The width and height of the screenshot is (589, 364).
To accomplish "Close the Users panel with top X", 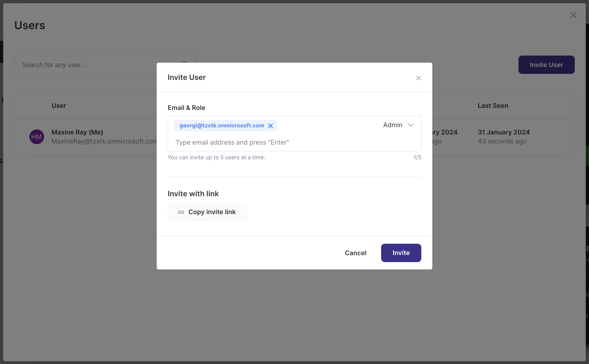I will (573, 15).
